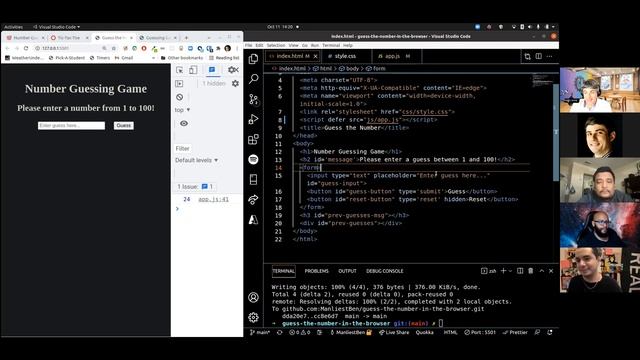Reload the Chrome page
Viewport: 640px width, 360px height.
[x=26, y=48]
